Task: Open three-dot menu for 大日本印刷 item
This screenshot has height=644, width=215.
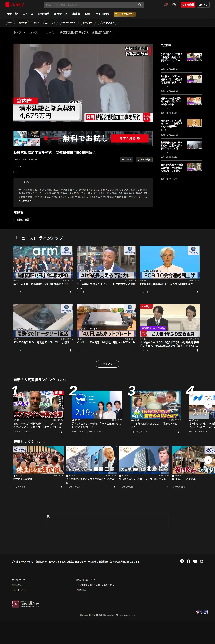Action: (x=167, y=487)
